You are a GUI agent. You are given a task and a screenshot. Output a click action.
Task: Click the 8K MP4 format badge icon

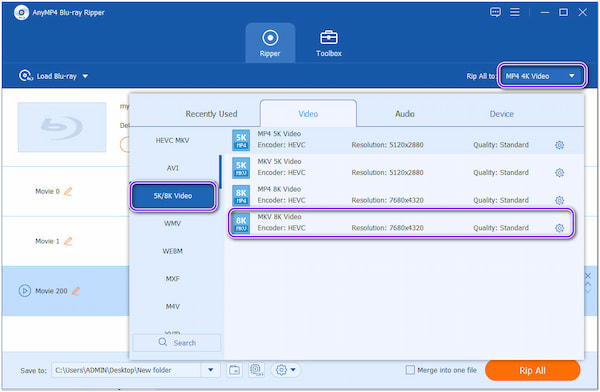[241, 195]
